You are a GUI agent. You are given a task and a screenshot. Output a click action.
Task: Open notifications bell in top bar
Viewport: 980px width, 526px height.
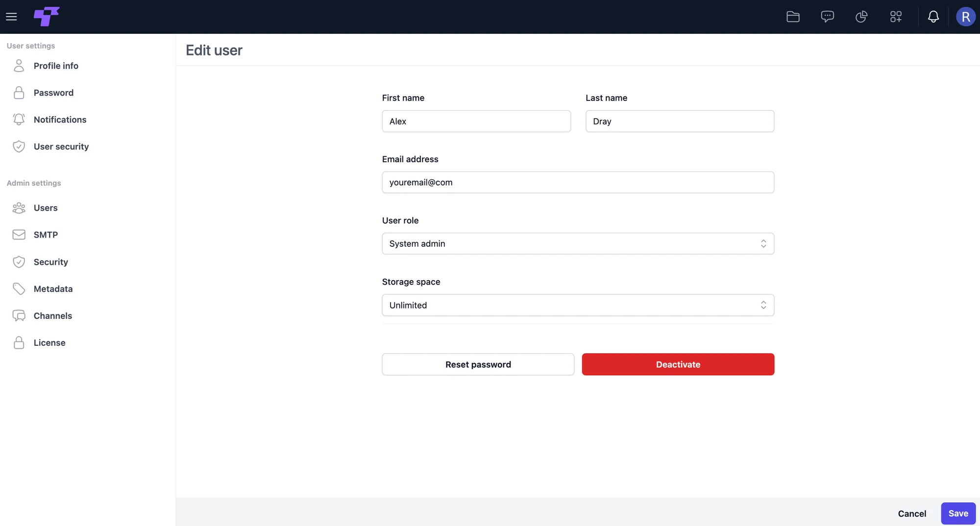933,17
